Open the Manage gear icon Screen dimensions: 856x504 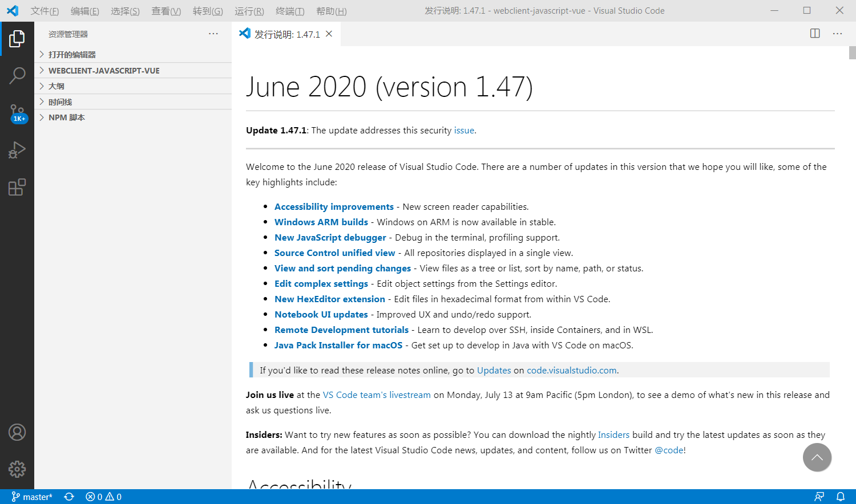pos(17,469)
